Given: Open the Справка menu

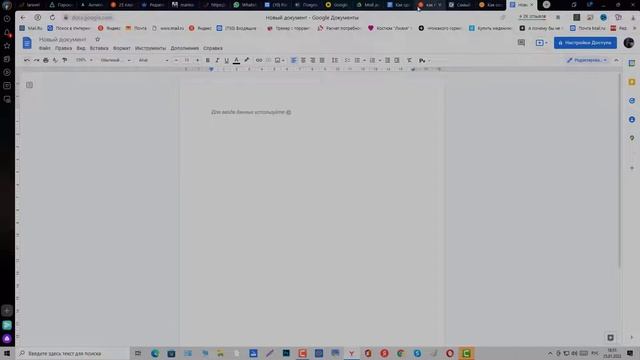Looking at the screenshot, I should (213, 48).
